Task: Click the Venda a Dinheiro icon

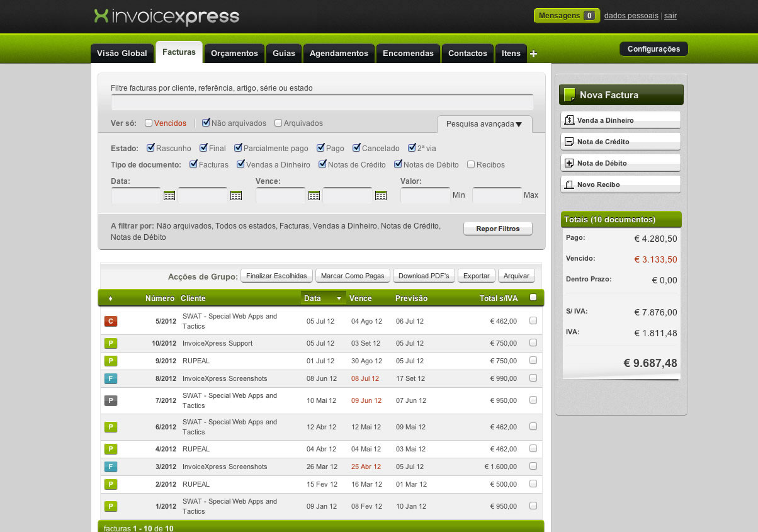Action: (569, 120)
